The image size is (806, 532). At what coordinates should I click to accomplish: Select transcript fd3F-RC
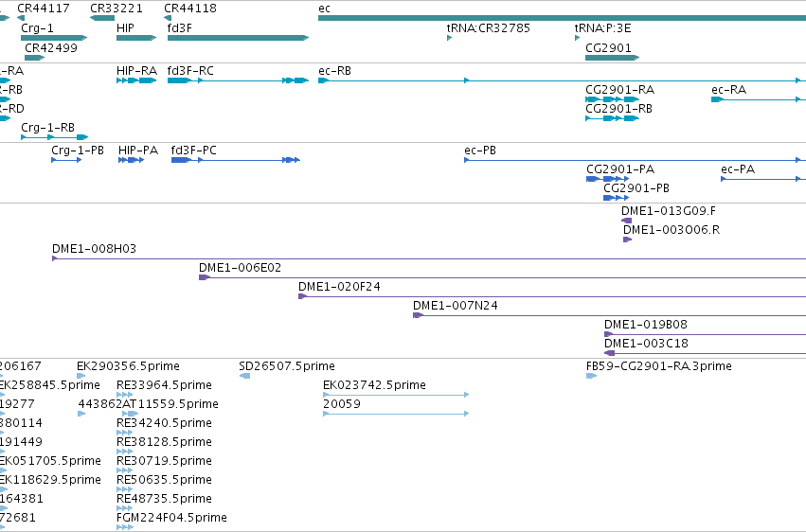tap(238, 80)
